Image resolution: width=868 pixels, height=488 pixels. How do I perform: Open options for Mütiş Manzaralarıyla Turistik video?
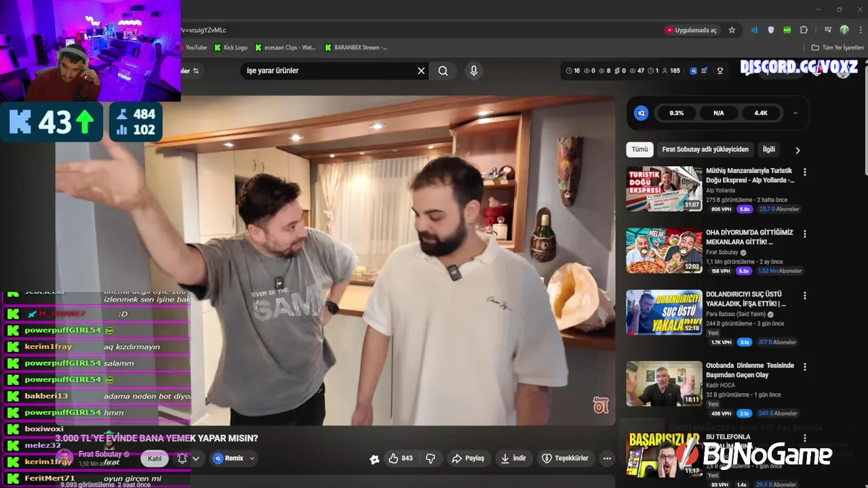(x=805, y=172)
